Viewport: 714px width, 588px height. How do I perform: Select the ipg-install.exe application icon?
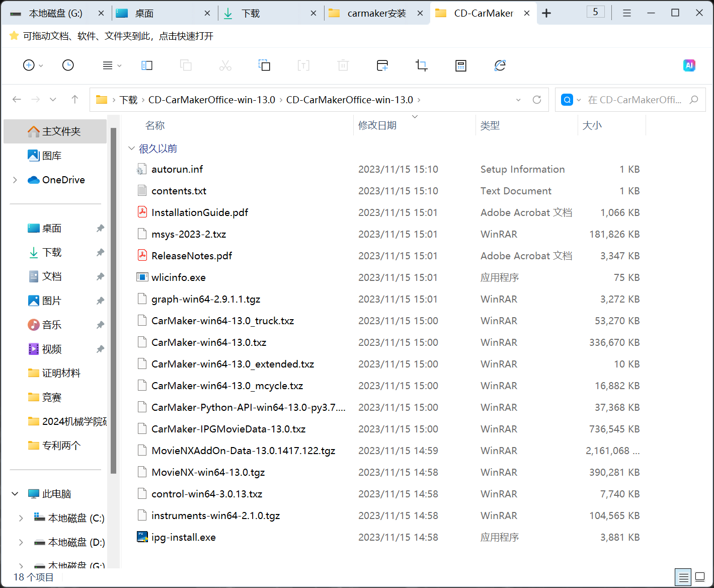click(x=142, y=537)
